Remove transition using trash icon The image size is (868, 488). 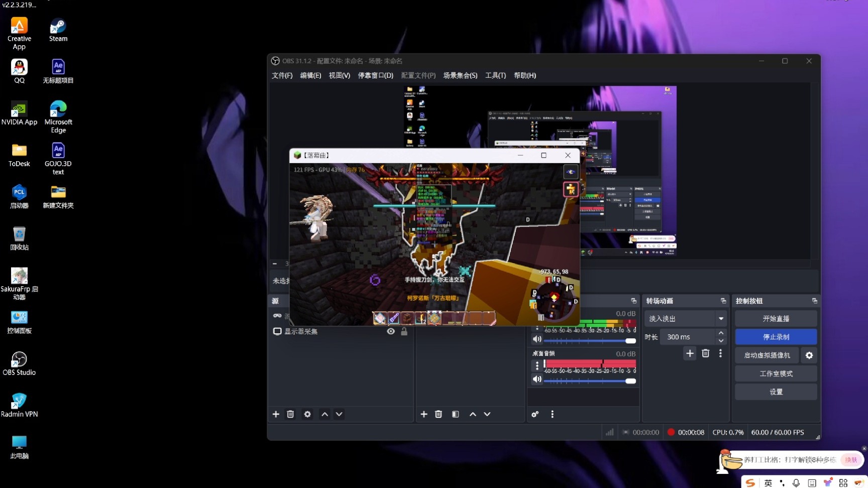coord(705,353)
